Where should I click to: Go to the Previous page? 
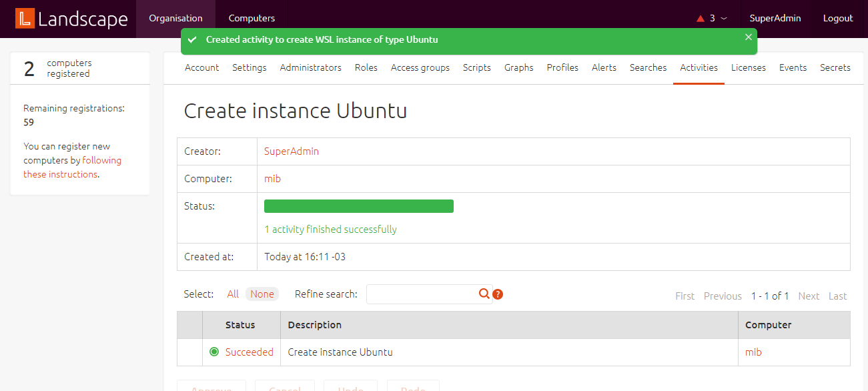[723, 296]
